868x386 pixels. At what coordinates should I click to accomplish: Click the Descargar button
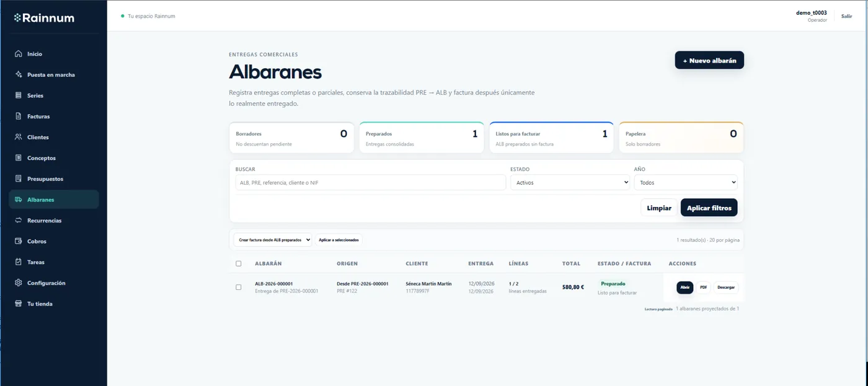(x=726, y=287)
